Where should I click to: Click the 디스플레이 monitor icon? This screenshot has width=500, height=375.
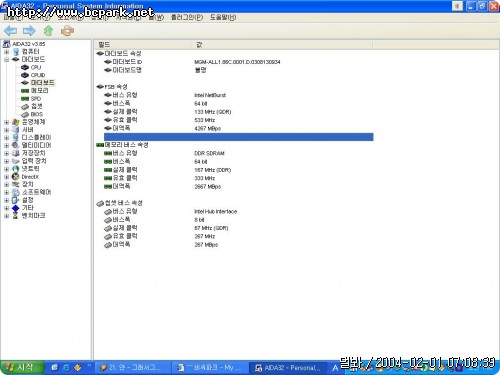pyautogui.click(x=16, y=137)
